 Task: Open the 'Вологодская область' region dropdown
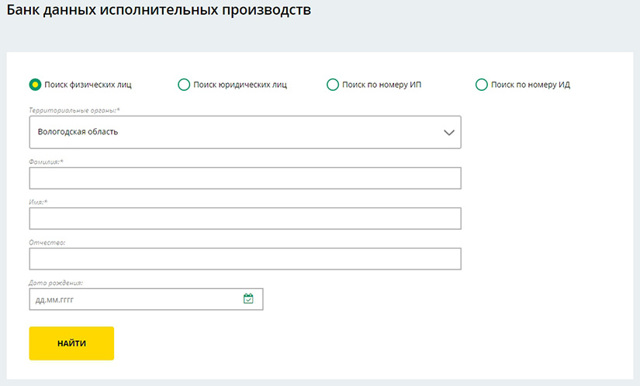tap(245, 132)
